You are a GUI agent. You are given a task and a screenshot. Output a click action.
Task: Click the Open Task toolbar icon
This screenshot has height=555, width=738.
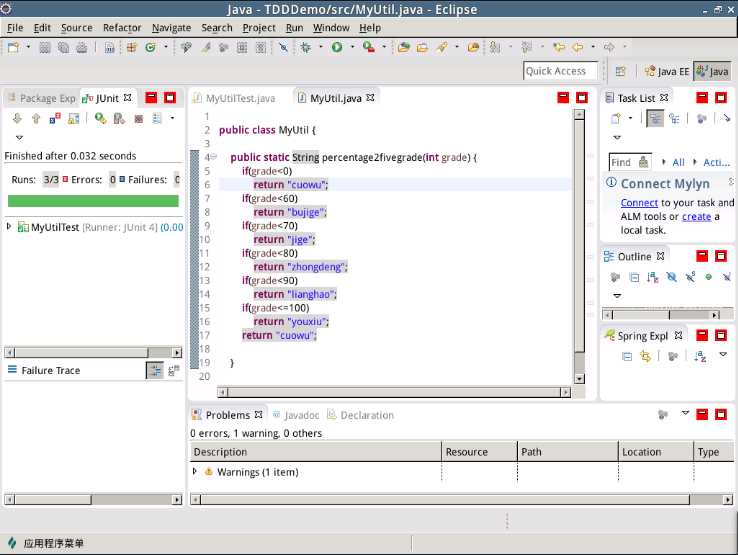click(422, 47)
